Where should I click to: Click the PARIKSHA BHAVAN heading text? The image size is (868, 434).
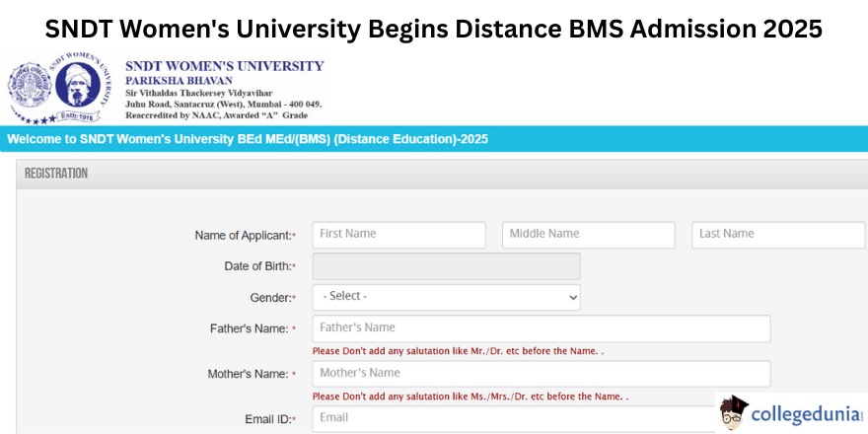179,80
